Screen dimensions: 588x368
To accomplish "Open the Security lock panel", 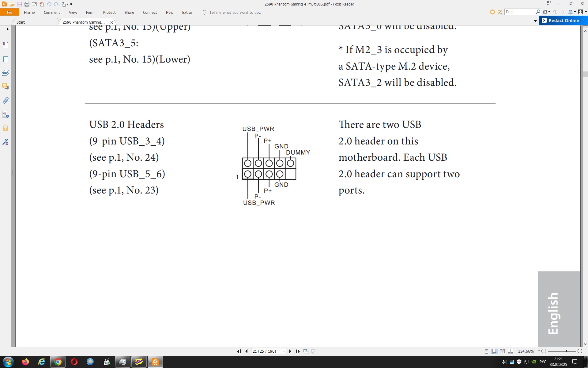I will (x=6, y=128).
